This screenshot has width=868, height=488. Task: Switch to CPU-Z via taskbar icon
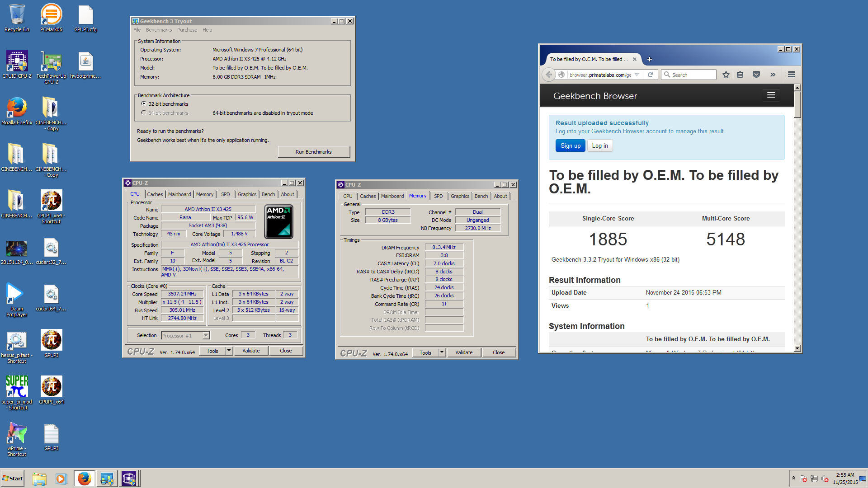129,479
